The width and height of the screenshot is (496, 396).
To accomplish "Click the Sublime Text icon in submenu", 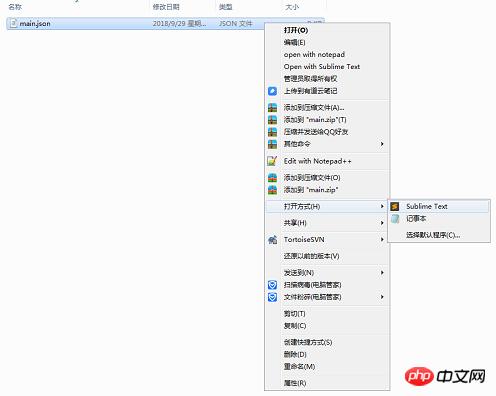I will tap(395, 207).
